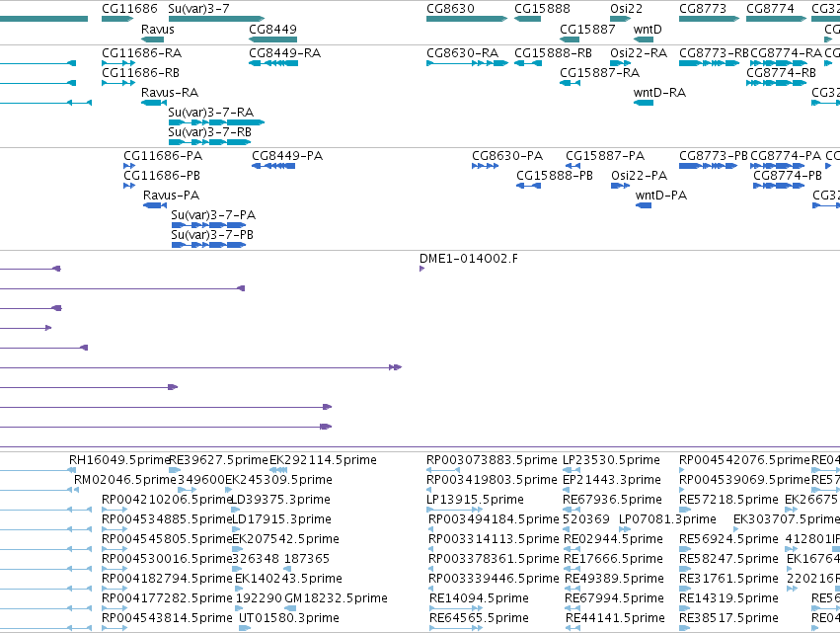Select the wntD gene label

[648, 30]
